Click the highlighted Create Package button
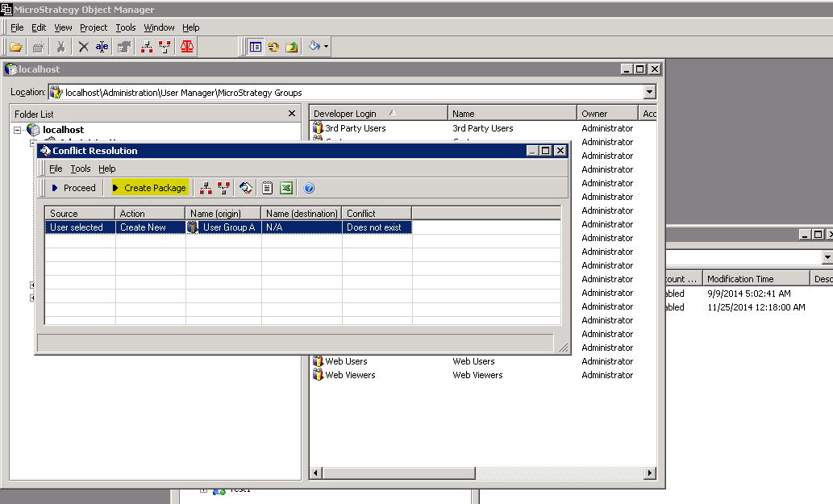The height and width of the screenshot is (504, 833). (149, 187)
